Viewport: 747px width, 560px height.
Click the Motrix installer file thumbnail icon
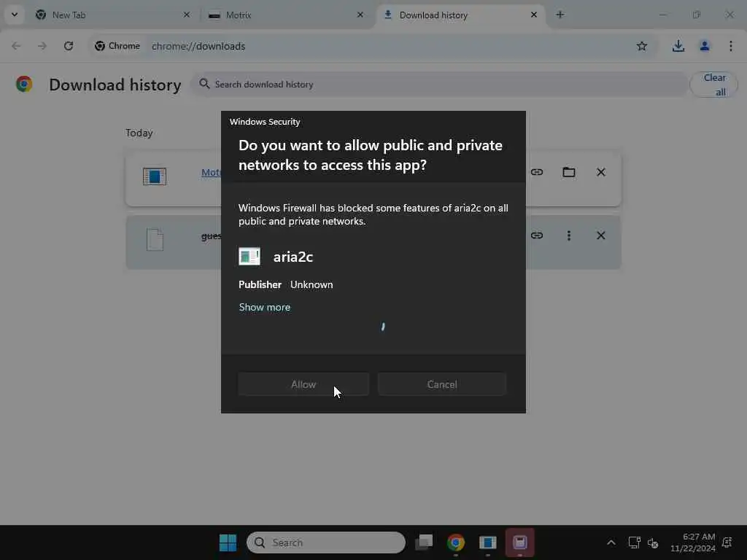pyautogui.click(x=155, y=176)
